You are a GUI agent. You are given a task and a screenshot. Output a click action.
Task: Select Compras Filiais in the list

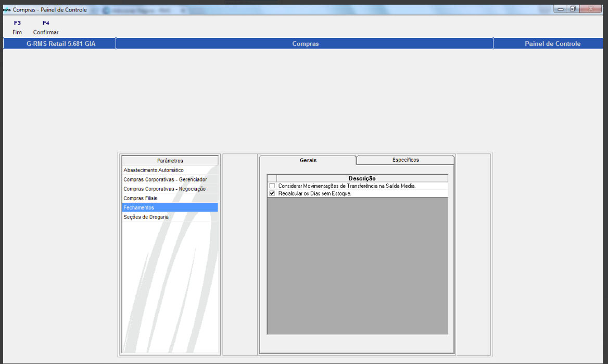[x=170, y=198]
